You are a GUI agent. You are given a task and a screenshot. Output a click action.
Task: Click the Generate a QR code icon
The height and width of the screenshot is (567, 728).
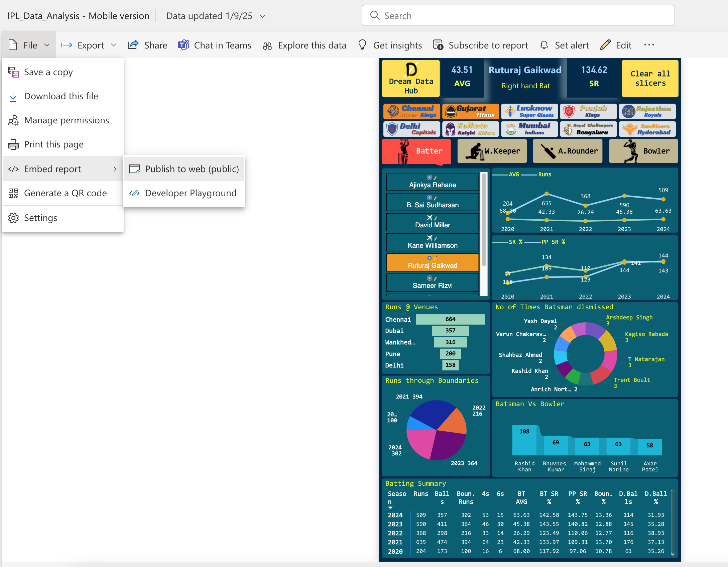tap(13, 193)
